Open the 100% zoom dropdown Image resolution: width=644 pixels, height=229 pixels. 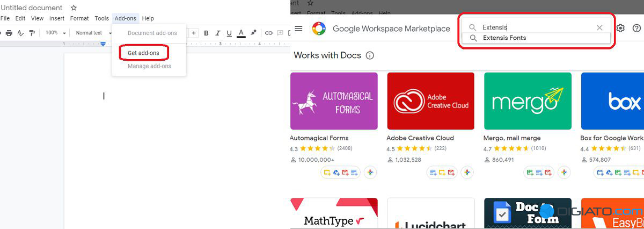coord(55,33)
